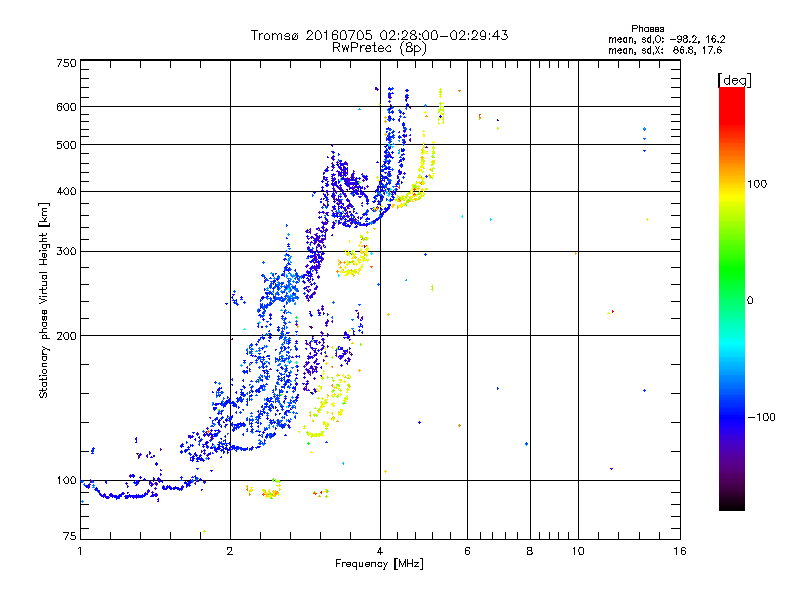Click the 'RwPretec (8p)' subtitle
The height and width of the screenshot is (600, 800).
[x=379, y=48]
